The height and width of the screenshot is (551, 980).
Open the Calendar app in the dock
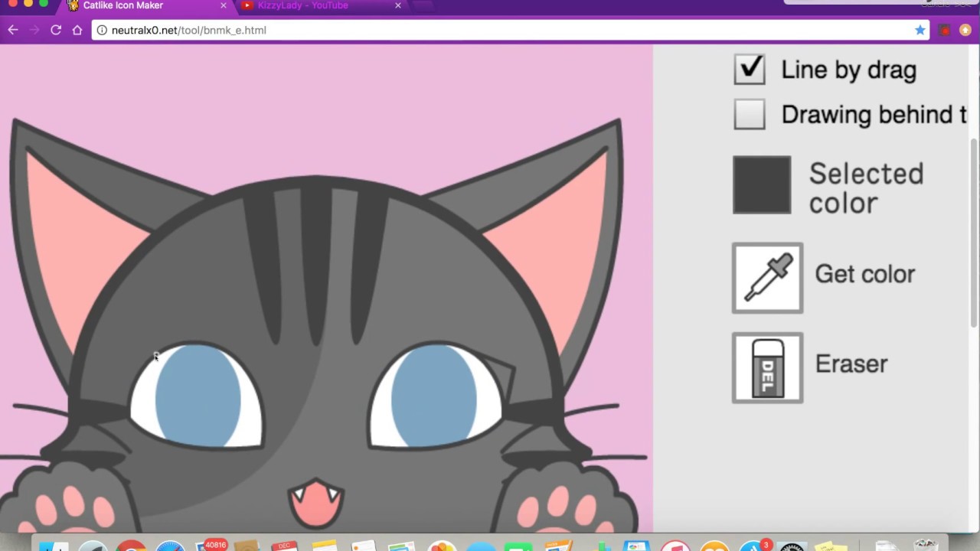(x=284, y=546)
